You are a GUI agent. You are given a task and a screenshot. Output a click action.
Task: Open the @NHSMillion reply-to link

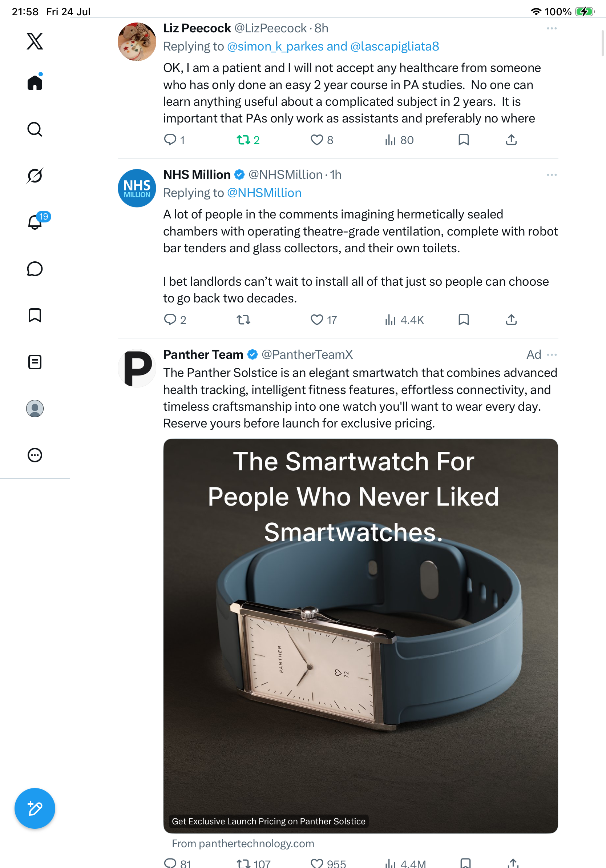(x=264, y=193)
